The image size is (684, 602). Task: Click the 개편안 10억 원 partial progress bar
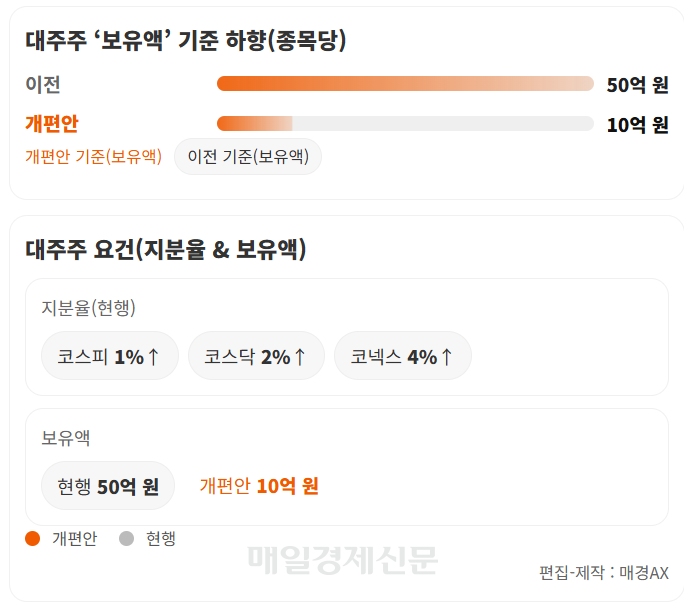(405, 123)
